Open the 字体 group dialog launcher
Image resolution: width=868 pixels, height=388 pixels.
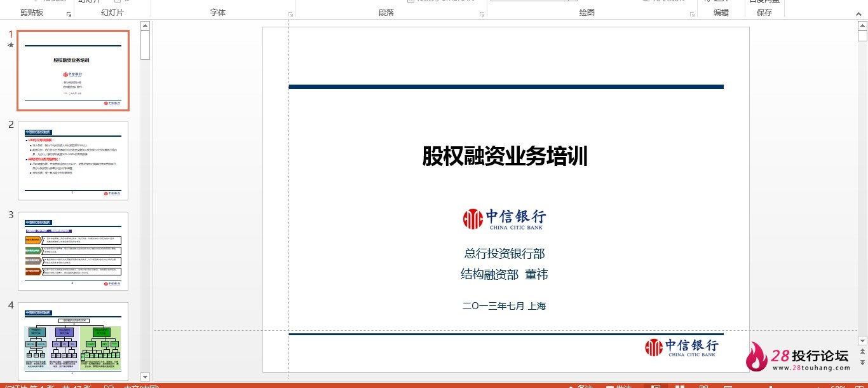click(291, 14)
